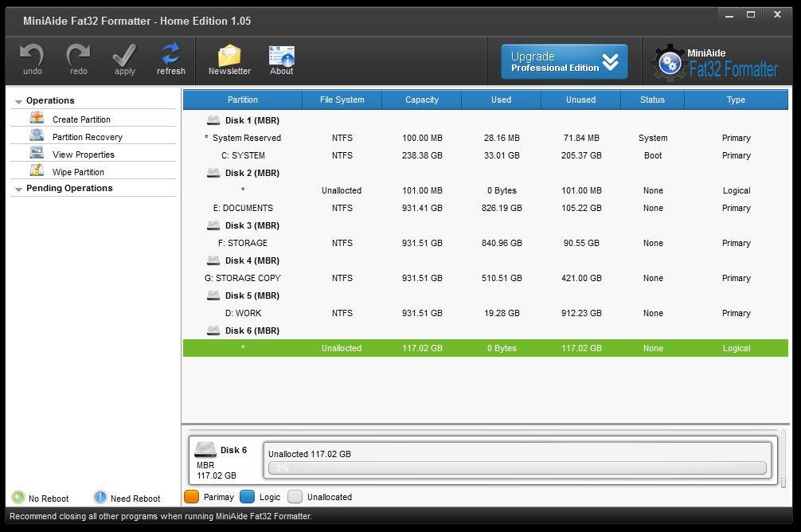This screenshot has height=532, width=801.
Task: Click the orange Primary legend swatch
Action: [x=192, y=497]
